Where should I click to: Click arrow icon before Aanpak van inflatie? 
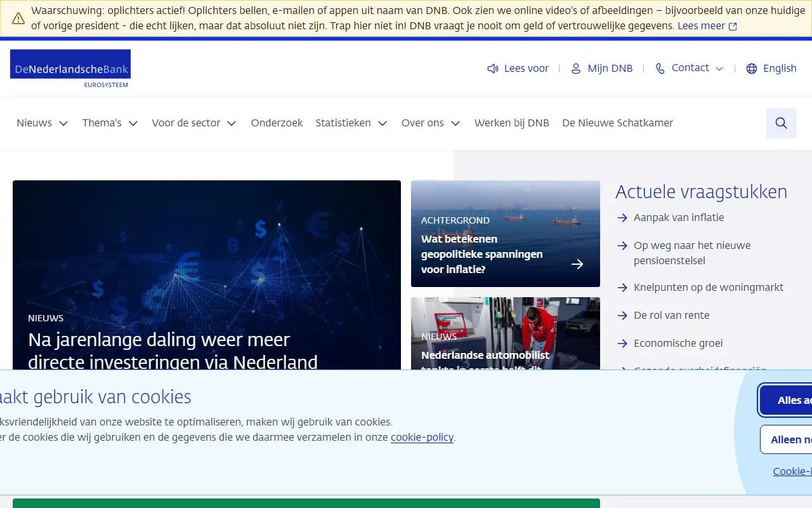(x=622, y=218)
